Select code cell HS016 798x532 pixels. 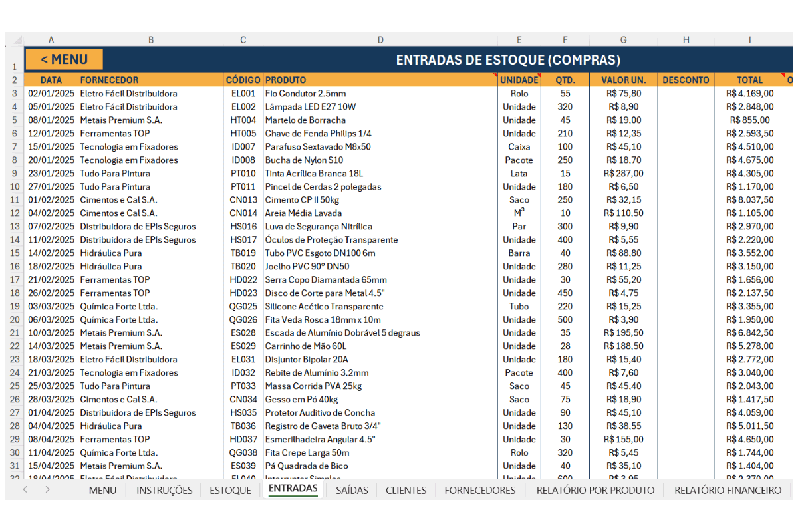(243, 227)
